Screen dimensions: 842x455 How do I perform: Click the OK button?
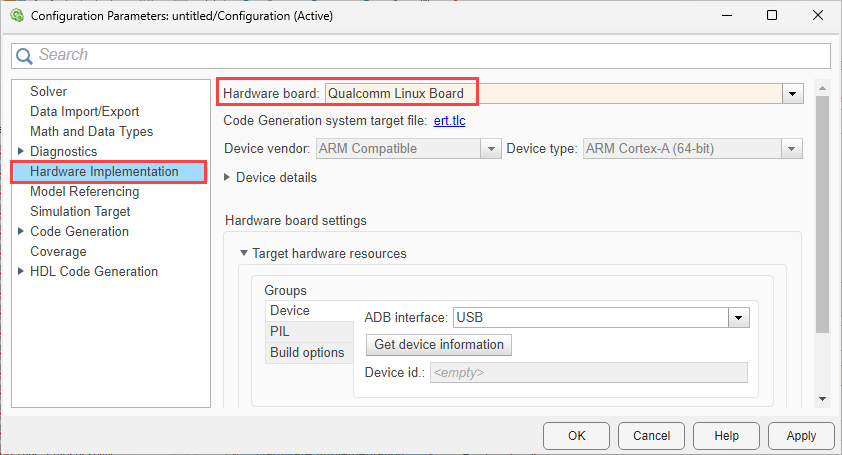(x=576, y=436)
